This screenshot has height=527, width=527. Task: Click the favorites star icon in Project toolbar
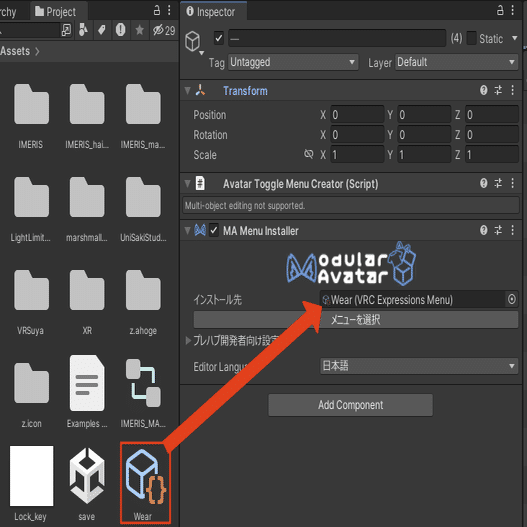pos(139,30)
